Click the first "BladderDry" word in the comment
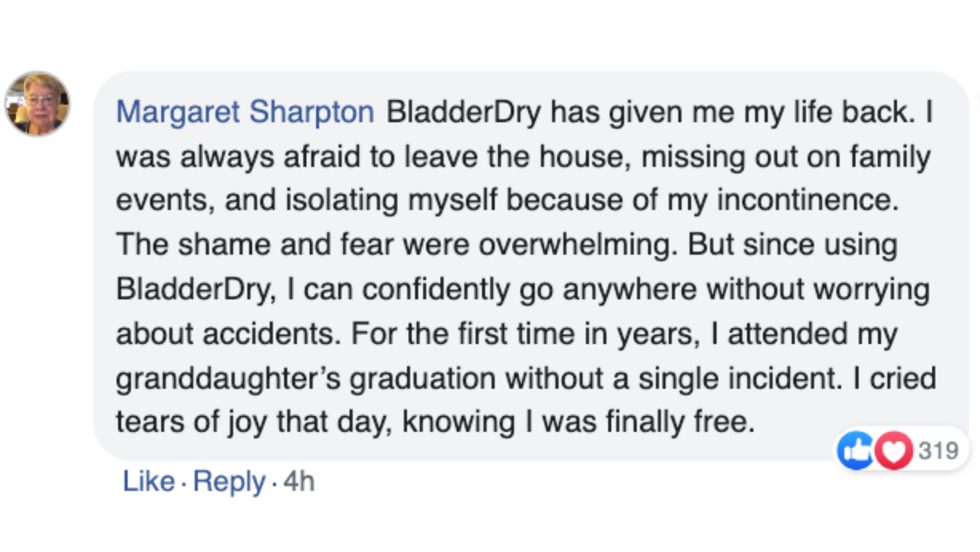Viewport: 980px width, 552px height. click(463, 112)
